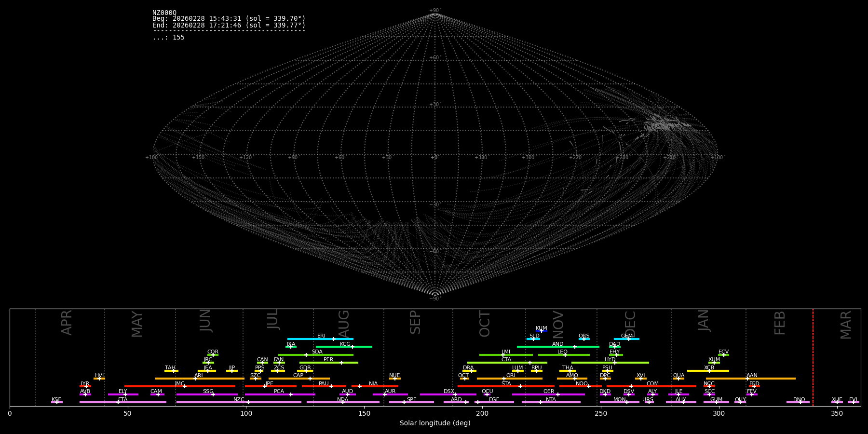Viewport: 868px width, 434px height.
Task: Select the CTA shower label
Action: point(506,360)
